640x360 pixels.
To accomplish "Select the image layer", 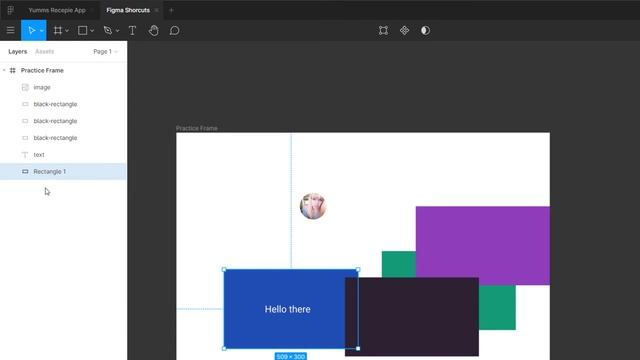I will pos(63,87).
